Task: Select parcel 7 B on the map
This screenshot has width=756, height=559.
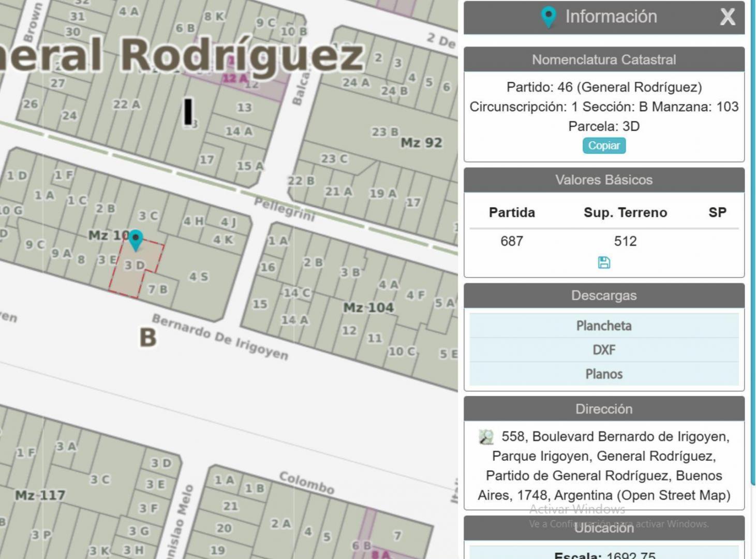Action: point(158,289)
